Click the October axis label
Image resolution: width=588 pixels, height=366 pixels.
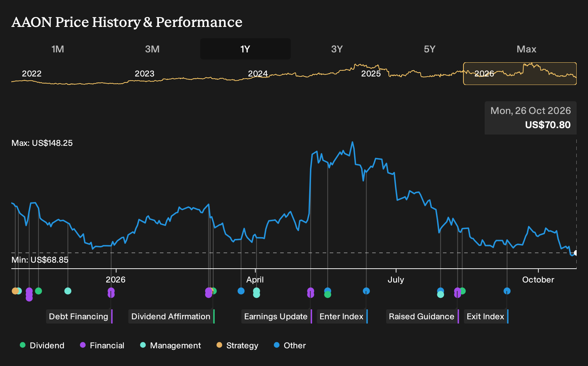[538, 280]
